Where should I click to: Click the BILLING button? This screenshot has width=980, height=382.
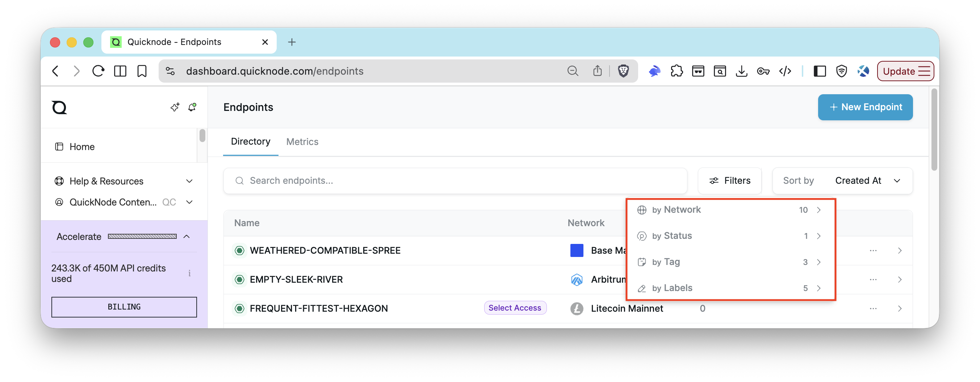click(124, 307)
